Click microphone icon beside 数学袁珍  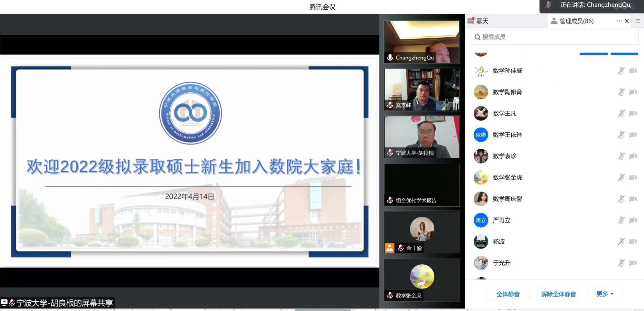click(x=621, y=156)
